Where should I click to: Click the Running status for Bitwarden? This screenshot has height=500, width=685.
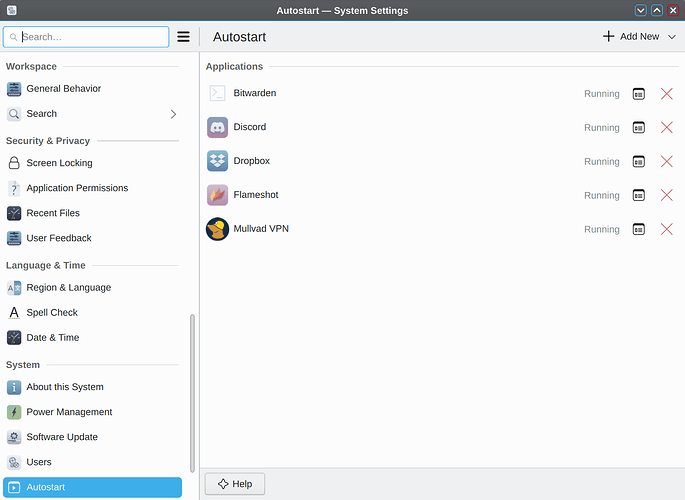602,94
